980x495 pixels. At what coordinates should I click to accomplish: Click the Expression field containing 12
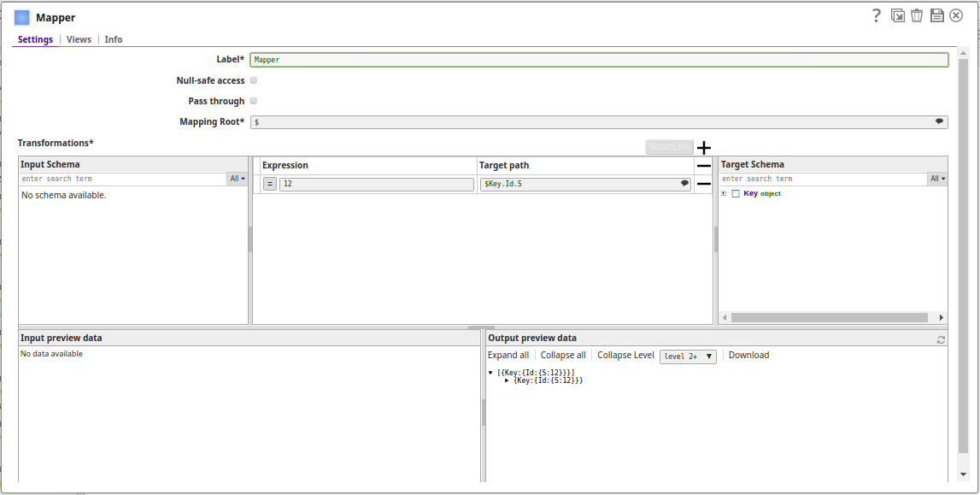(376, 185)
